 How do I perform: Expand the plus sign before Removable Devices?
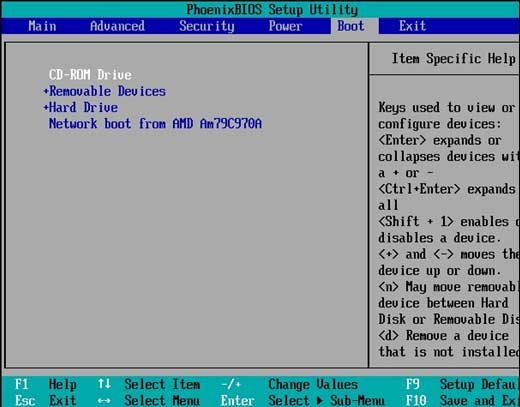click(x=46, y=91)
